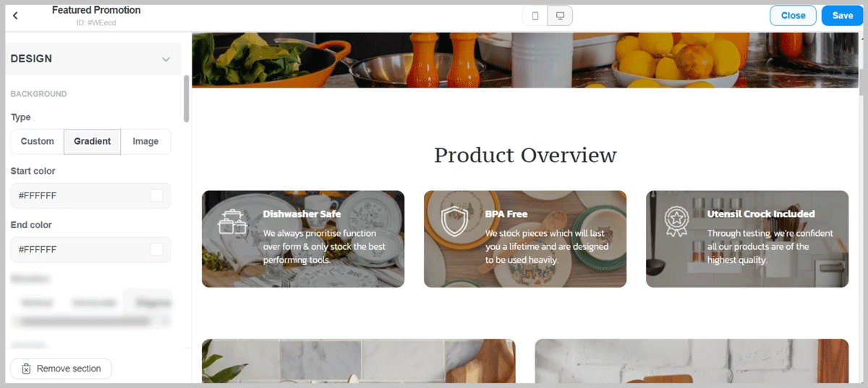Screen dimensions: 868x388
Task: Switch to mobile preview icon
Action: 535,16
